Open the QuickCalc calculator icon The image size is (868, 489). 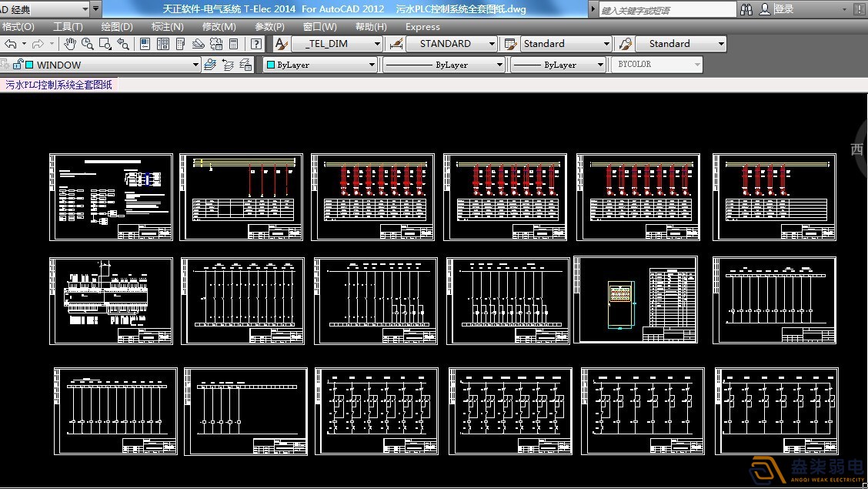(233, 44)
